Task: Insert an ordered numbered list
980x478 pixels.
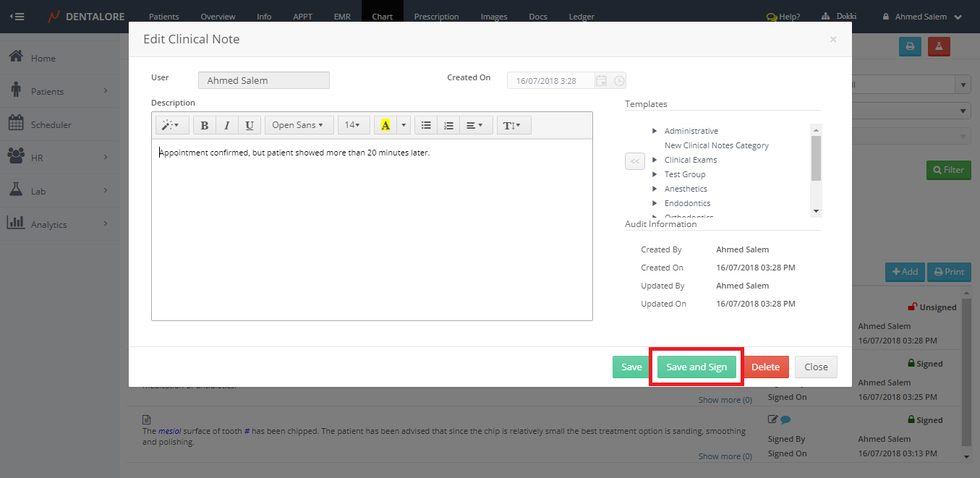Action: click(448, 126)
